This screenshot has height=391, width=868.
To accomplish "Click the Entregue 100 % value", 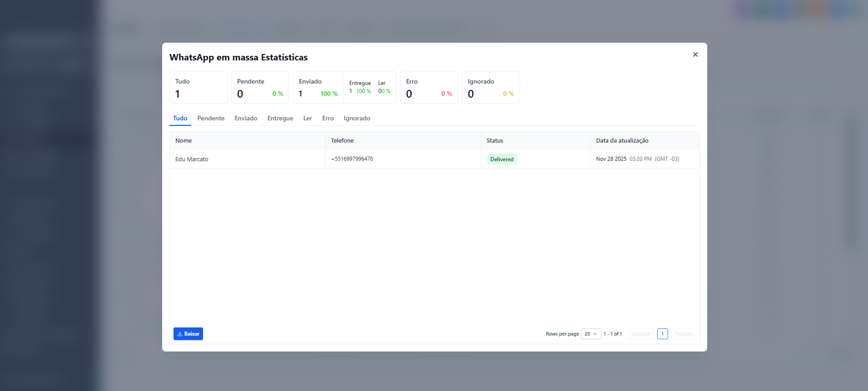I will click(x=363, y=91).
